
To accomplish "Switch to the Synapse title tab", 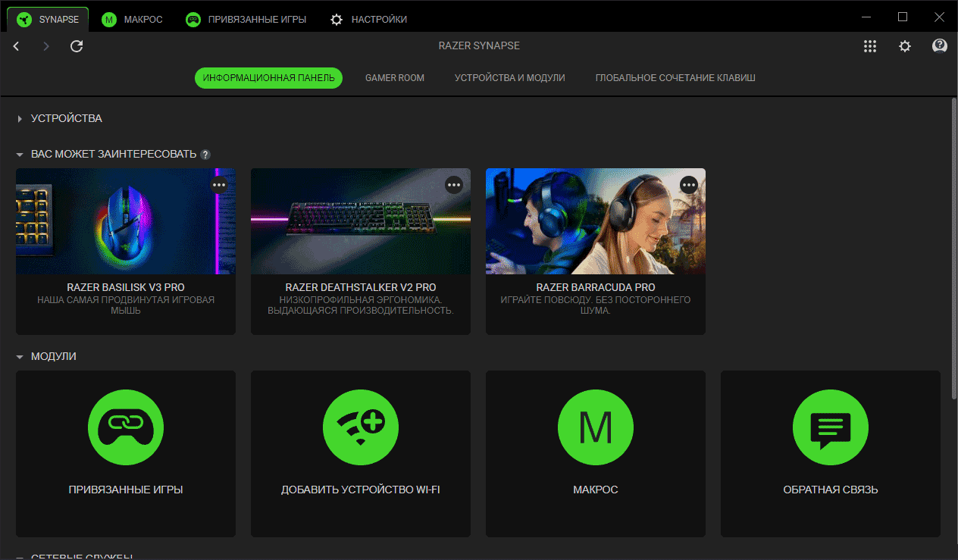I will click(47, 19).
